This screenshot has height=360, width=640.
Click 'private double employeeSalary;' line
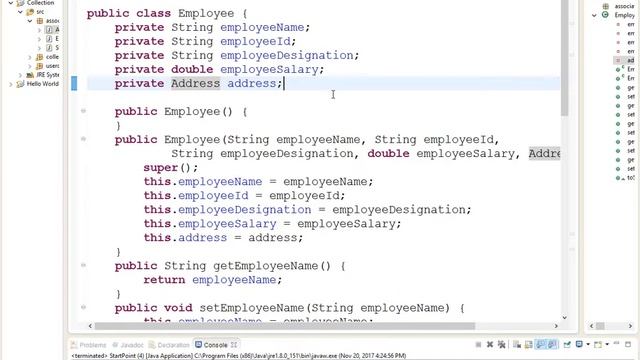tap(219, 69)
